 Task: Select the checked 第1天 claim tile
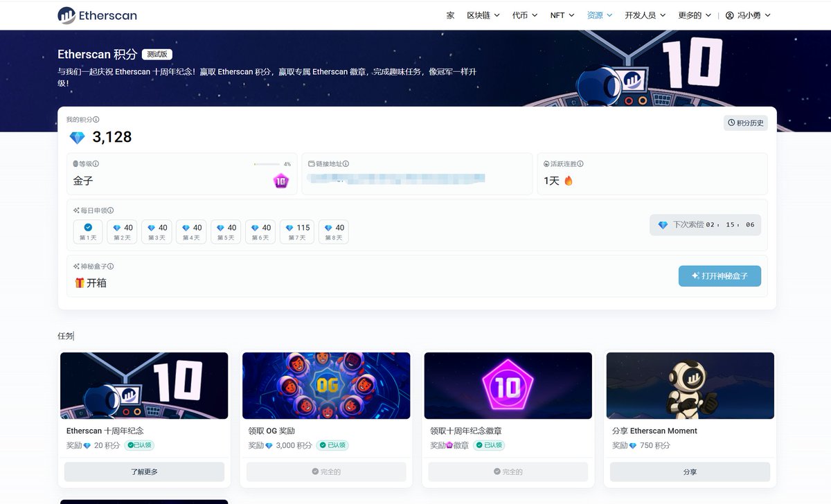click(88, 232)
